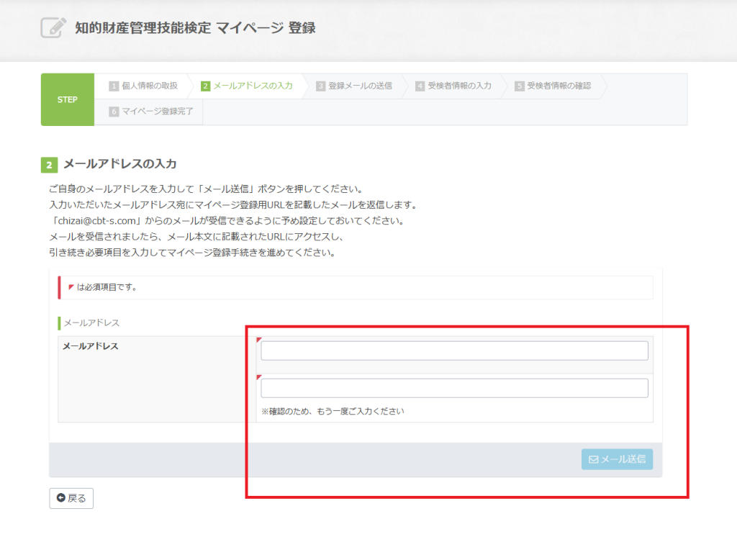Click the step 1 number badge
The width and height of the screenshot is (737, 560).
pyautogui.click(x=114, y=86)
